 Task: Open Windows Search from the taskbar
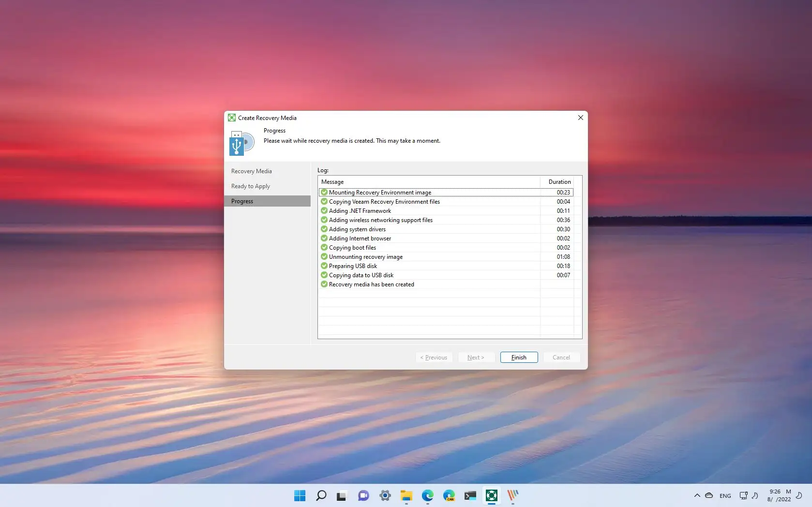321,495
